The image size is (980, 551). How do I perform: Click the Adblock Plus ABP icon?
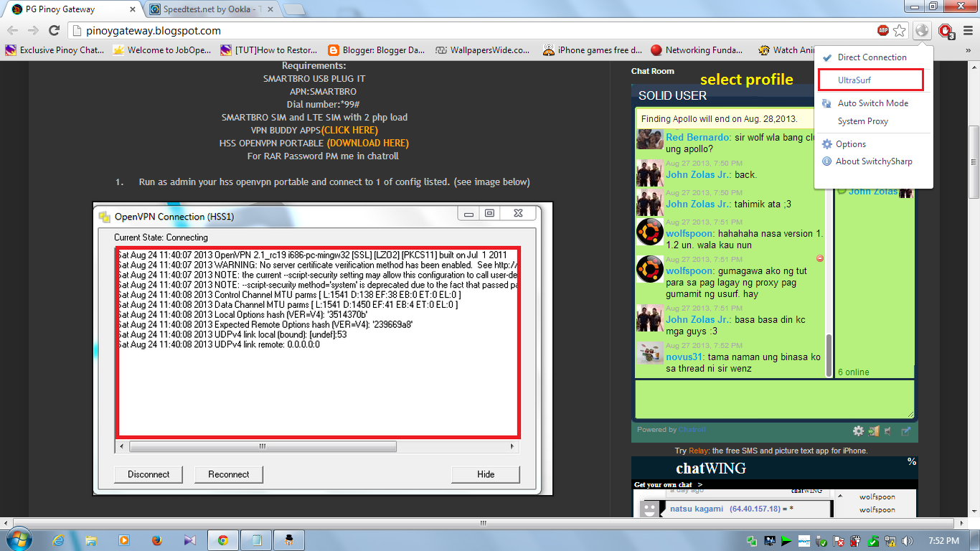click(x=882, y=31)
